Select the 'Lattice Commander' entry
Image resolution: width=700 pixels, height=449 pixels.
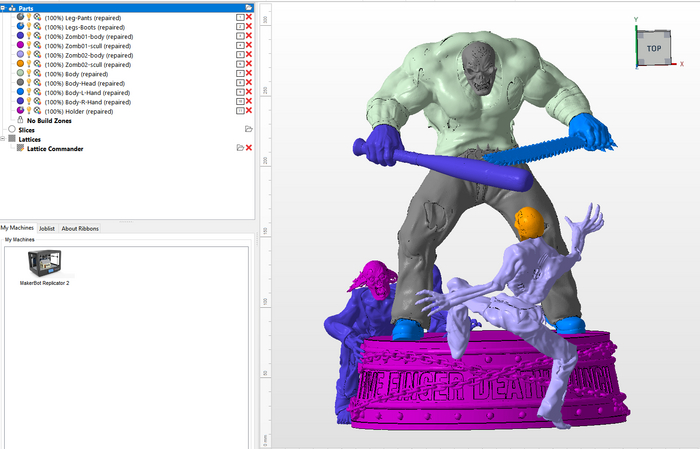tap(55, 149)
